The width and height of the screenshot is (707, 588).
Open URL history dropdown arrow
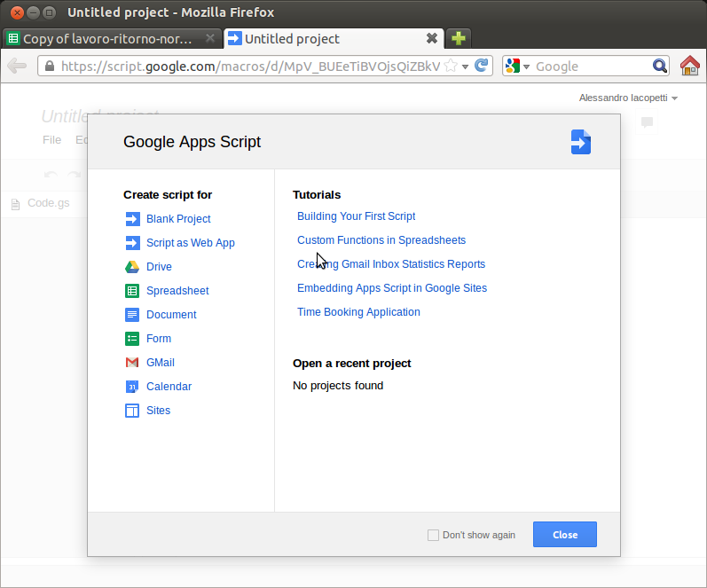tap(465, 67)
